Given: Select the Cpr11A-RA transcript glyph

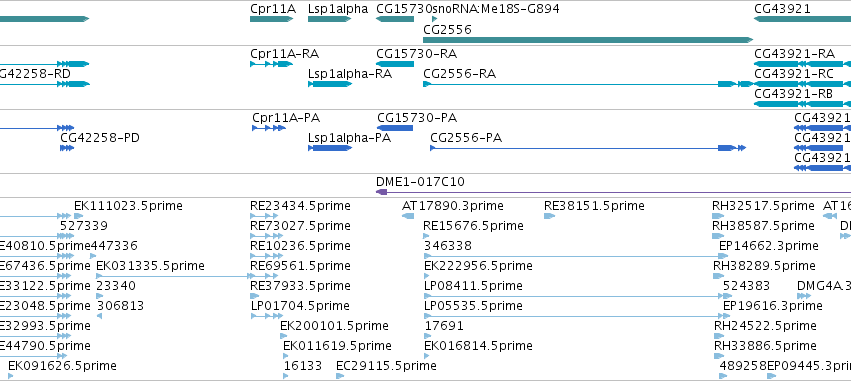Looking at the screenshot, I should pos(271,64).
